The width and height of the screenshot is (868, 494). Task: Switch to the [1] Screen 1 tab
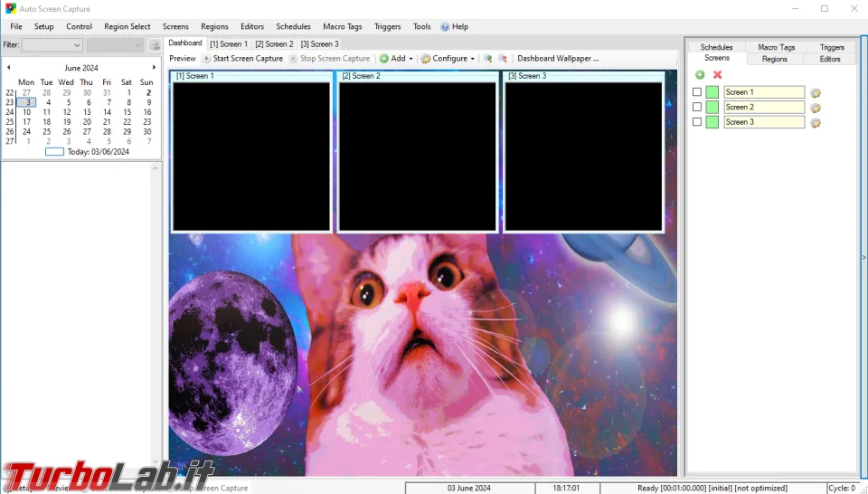229,43
